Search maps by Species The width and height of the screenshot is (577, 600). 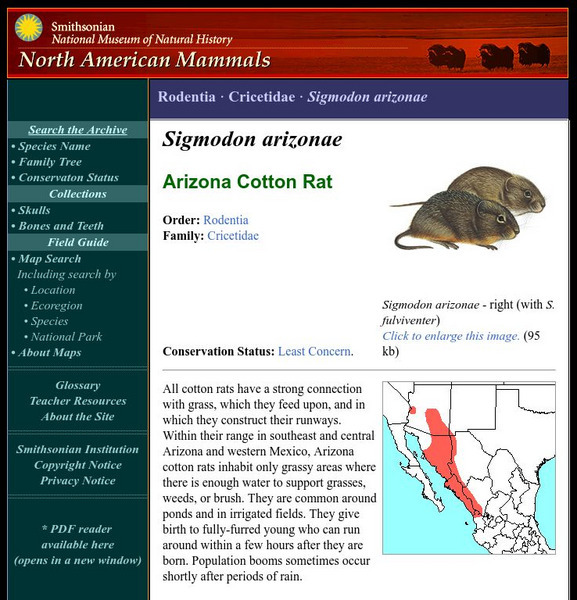click(49, 321)
